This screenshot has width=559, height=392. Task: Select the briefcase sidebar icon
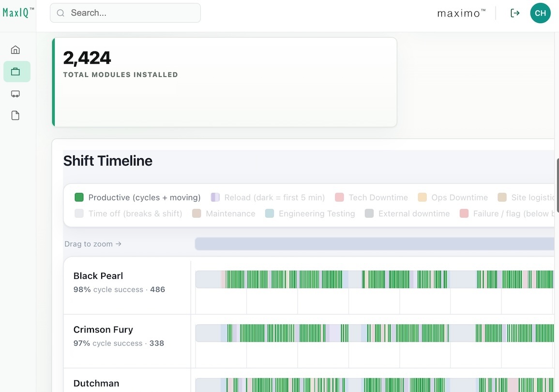[x=15, y=72]
